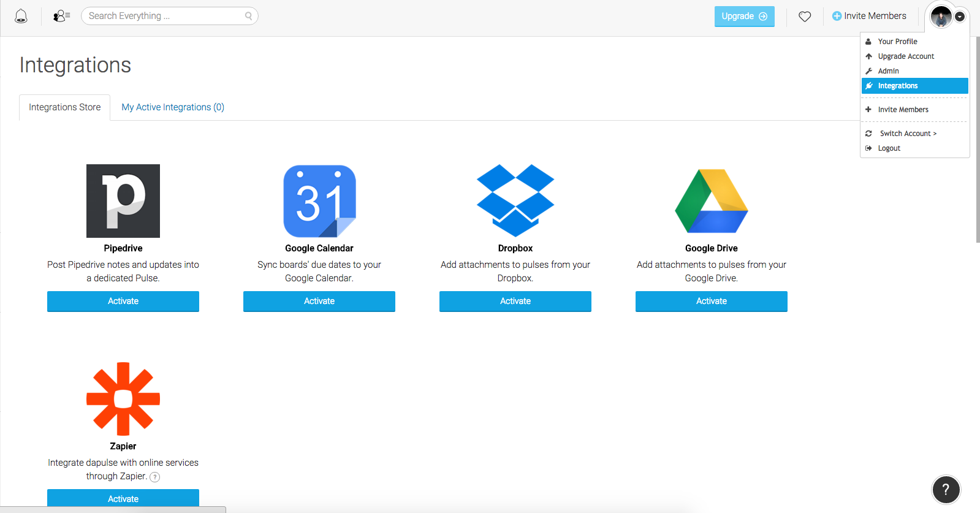Open favorites heart icon

[x=805, y=17]
